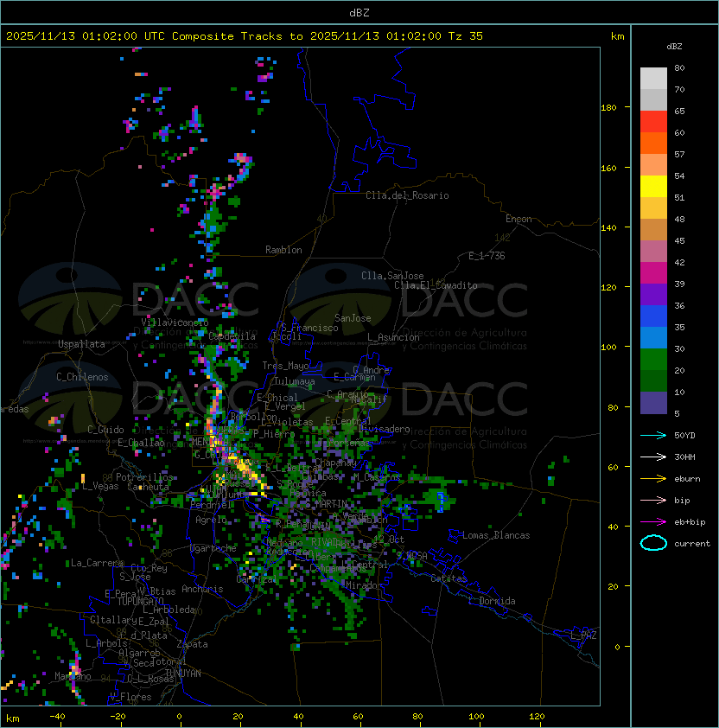Click the 'V_Flores' map label
Screen dimensions: 719x728
point(130,697)
